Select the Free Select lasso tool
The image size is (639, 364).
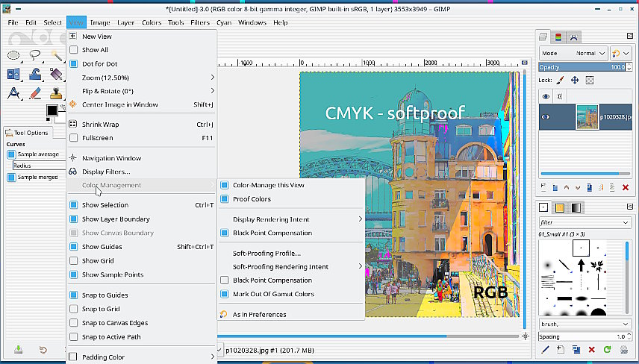point(34,55)
